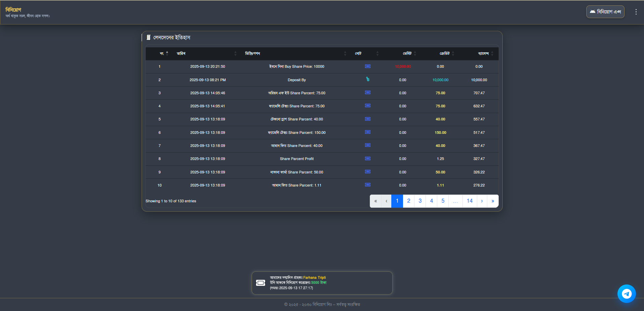
Task: Jump to page 14 of entries
Action: 469,201
